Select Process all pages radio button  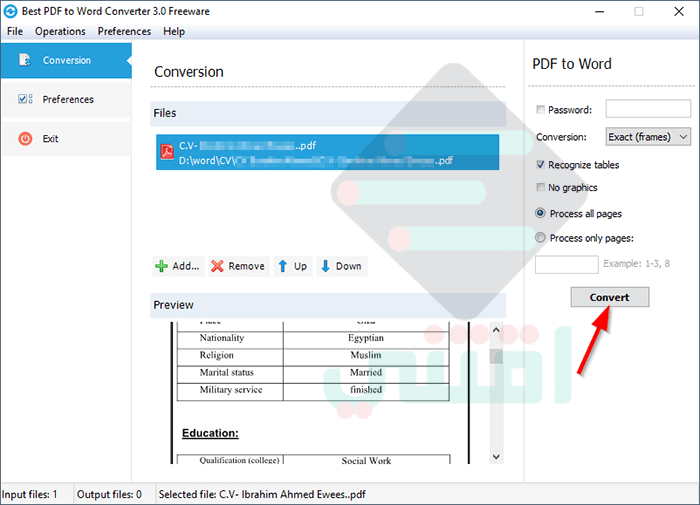tap(540, 213)
